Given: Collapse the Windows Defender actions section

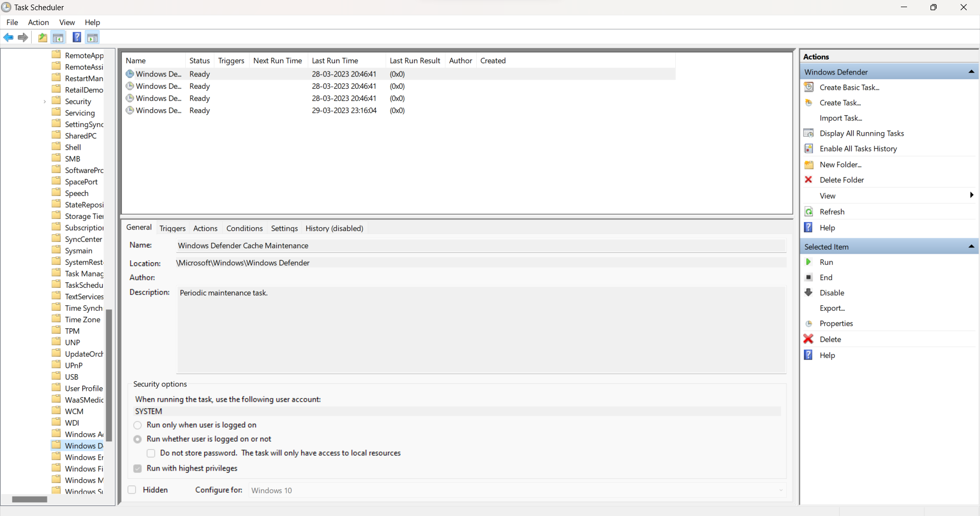Looking at the screenshot, I should tap(971, 72).
